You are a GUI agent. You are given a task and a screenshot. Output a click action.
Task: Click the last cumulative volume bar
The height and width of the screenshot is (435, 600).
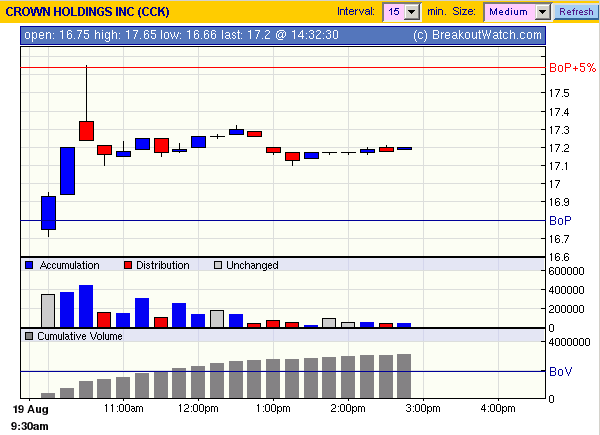point(404,376)
